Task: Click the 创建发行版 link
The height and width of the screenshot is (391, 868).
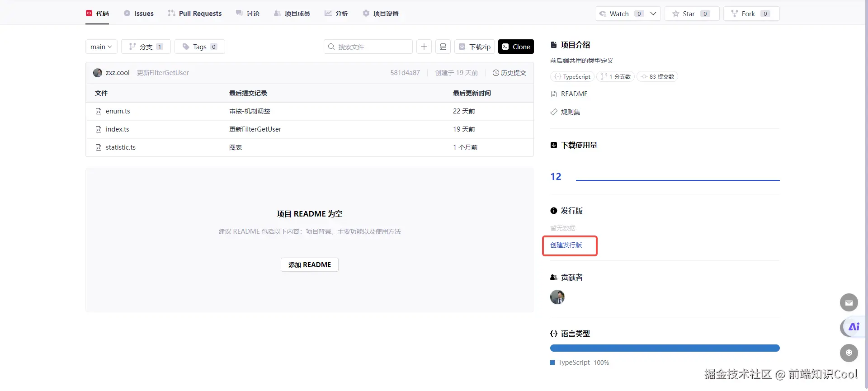Action: point(566,245)
